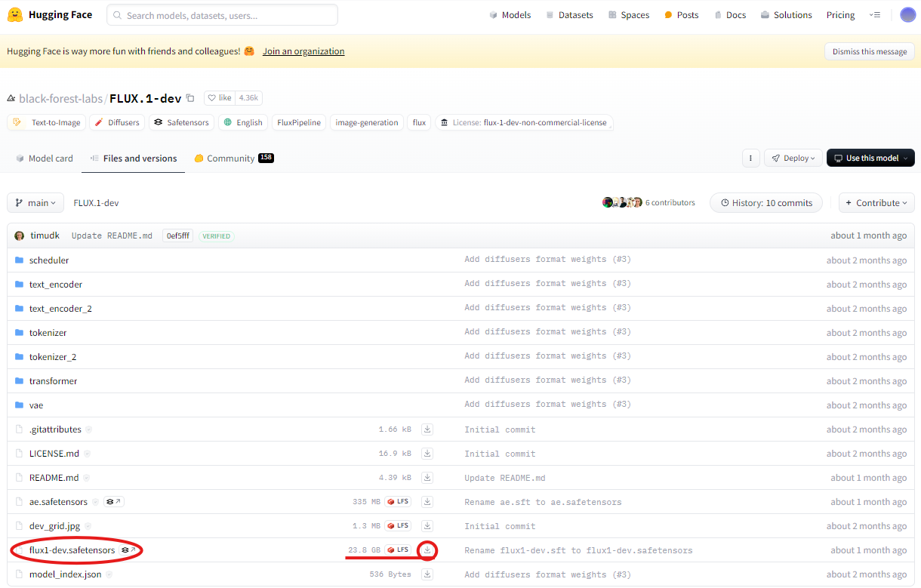The width and height of the screenshot is (921, 588).
Task: Click the contributor avatars group
Action: click(622, 202)
